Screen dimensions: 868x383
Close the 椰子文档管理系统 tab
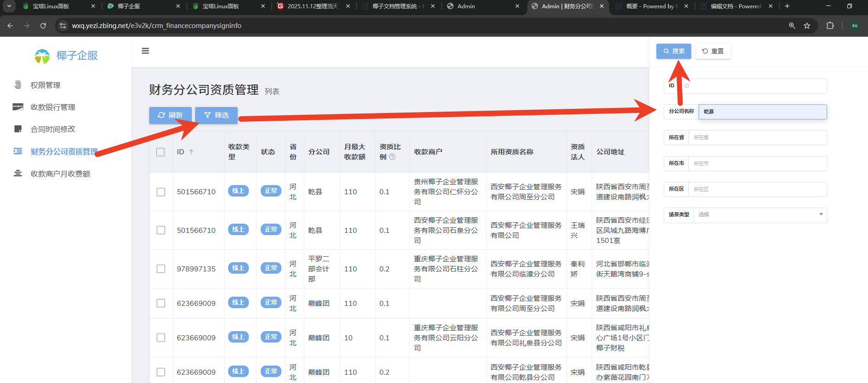(x=432, y=6)
